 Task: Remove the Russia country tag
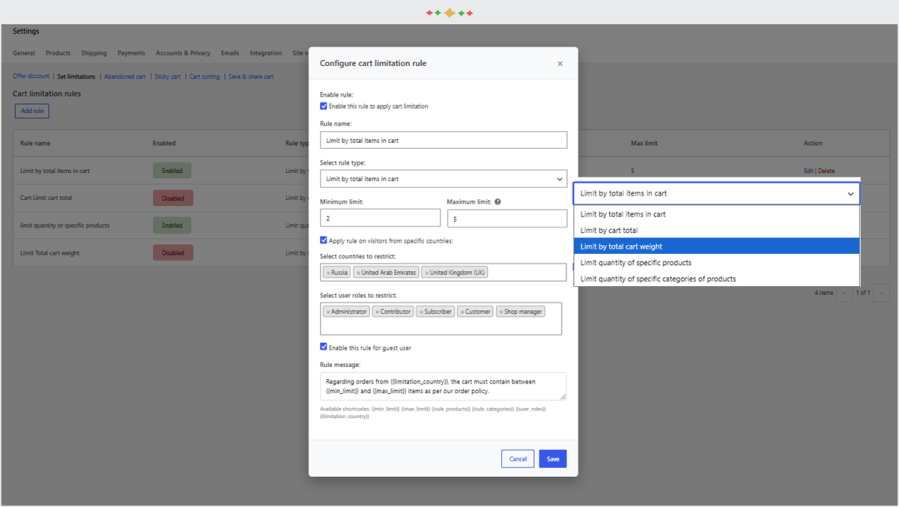click(328, 273)
